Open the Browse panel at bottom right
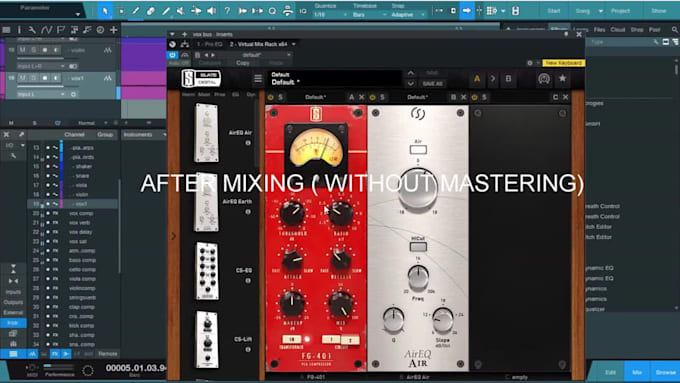The height and width of the screenshot is (383, 680). (x=665, y=372)
